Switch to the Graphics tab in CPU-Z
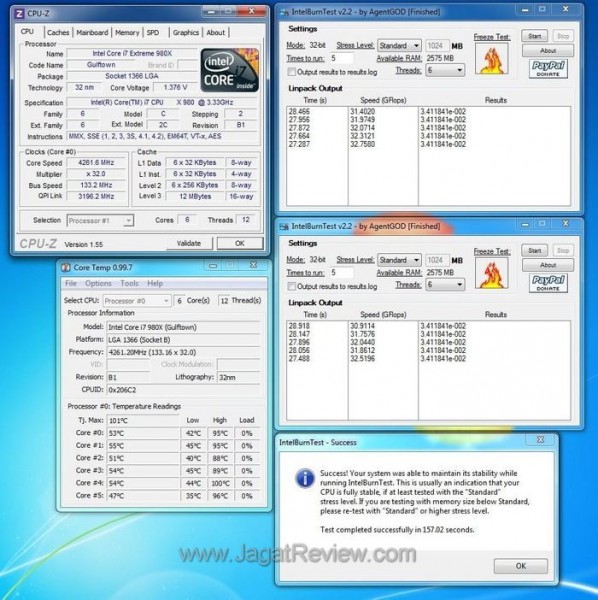This screenshot has height=600, width=598. (186, 33)
